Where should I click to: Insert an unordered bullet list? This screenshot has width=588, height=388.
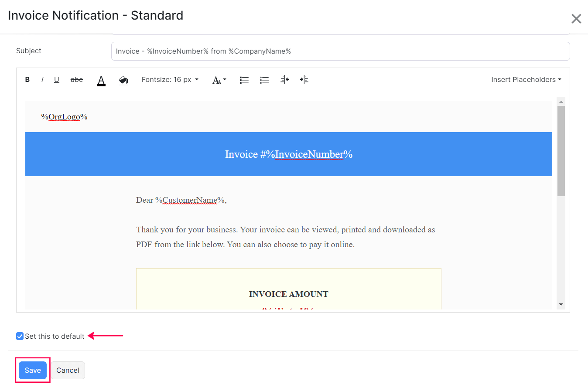(x=264, y=80)
